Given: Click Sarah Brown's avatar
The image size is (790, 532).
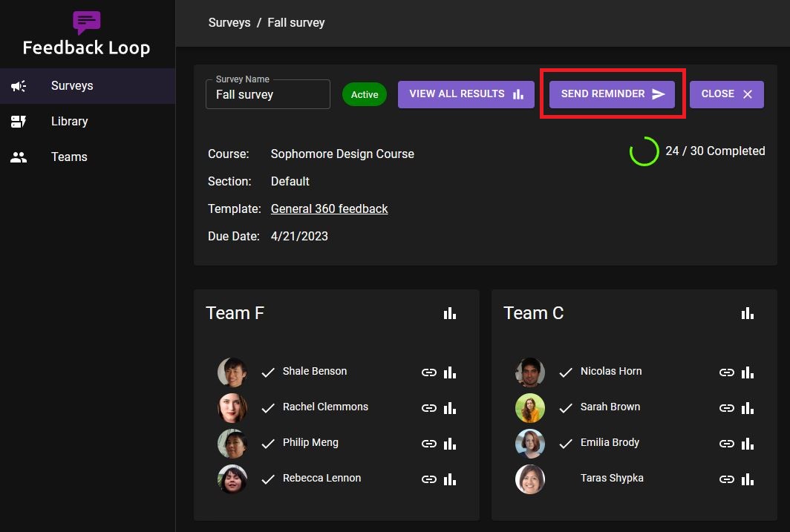Looking at the screenshot, I should (530, 408).
